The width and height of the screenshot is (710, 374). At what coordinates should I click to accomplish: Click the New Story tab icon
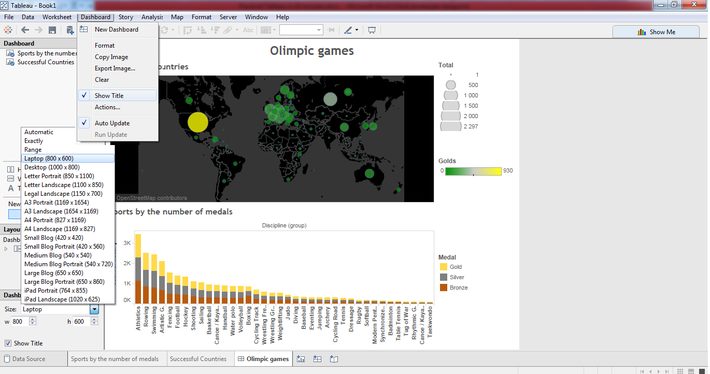coord(334,359)
